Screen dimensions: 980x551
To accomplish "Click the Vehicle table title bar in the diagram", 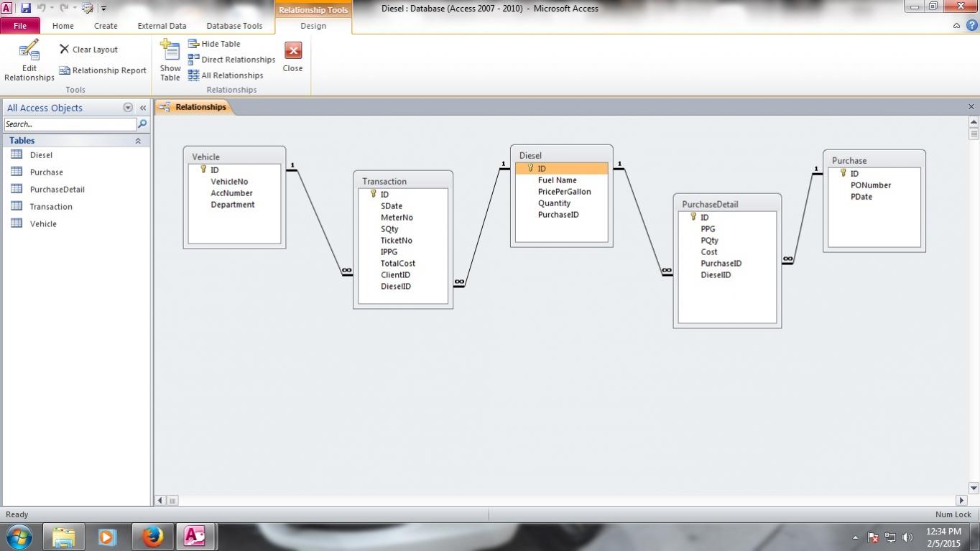I will 234,157.
